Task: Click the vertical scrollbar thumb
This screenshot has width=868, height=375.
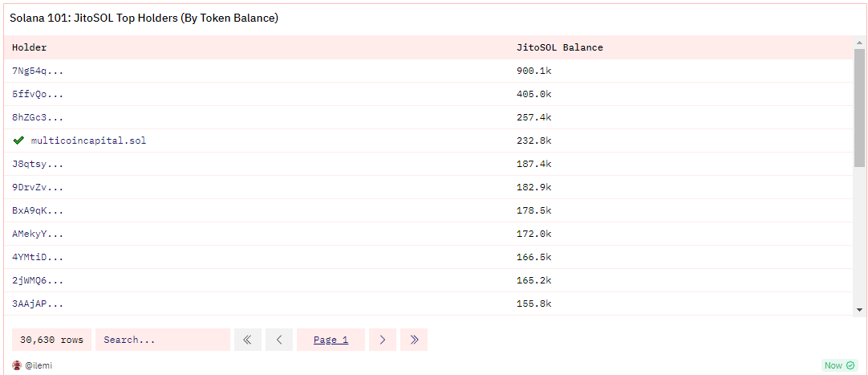Action: 859,108
